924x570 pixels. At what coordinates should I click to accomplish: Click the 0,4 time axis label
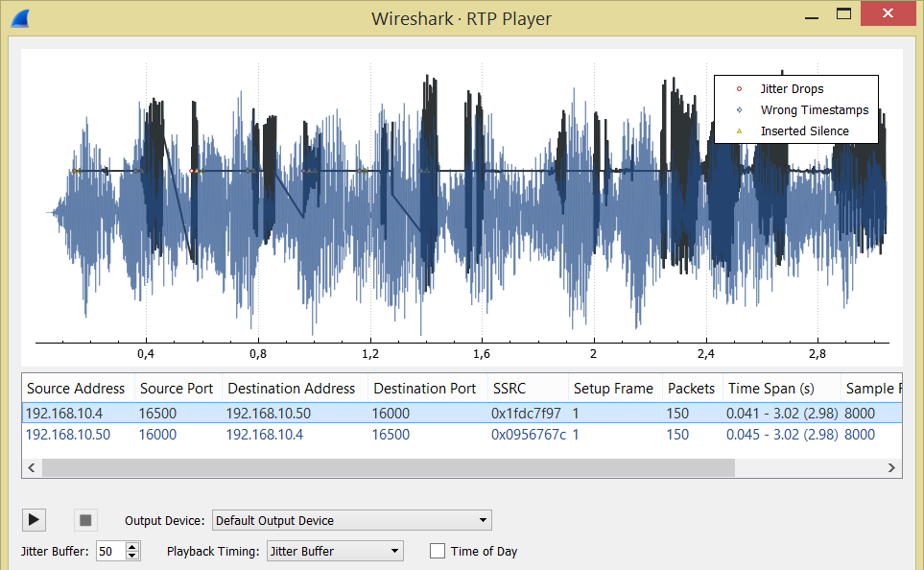[x=146, y=354]
